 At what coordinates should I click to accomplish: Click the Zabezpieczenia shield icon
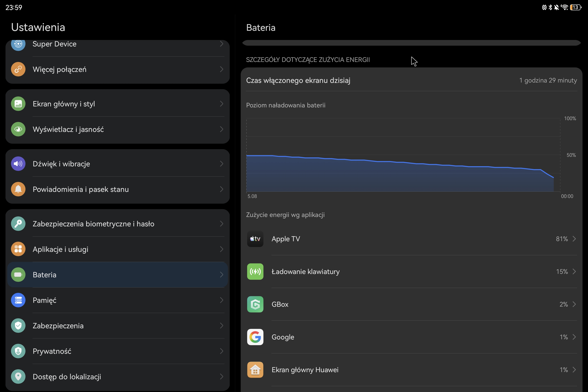coord(18,326)
